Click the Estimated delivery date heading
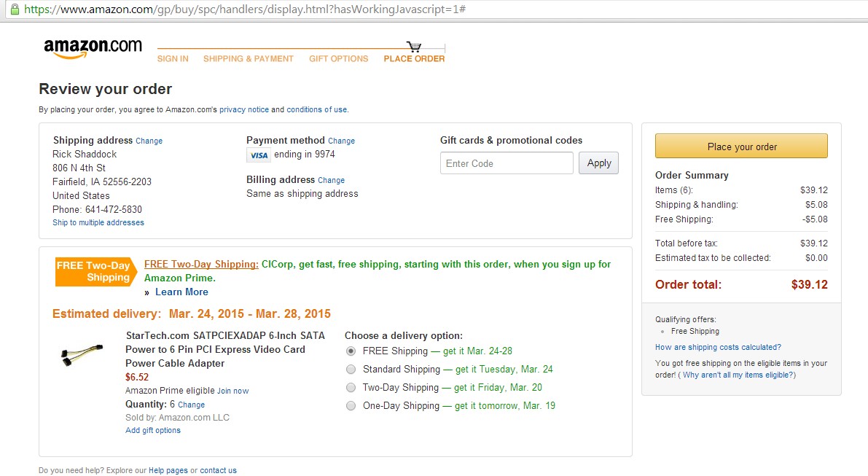868x476 pixels. coord(192,314)
